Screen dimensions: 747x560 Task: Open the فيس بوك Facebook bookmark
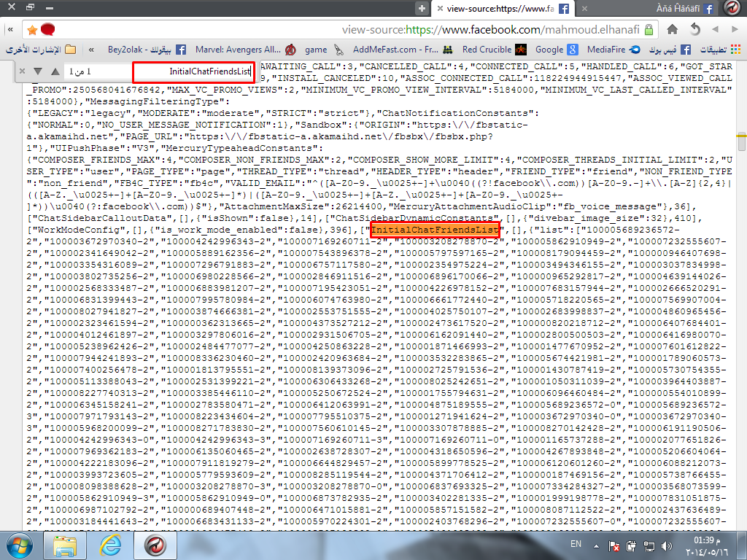pos(670,49)
